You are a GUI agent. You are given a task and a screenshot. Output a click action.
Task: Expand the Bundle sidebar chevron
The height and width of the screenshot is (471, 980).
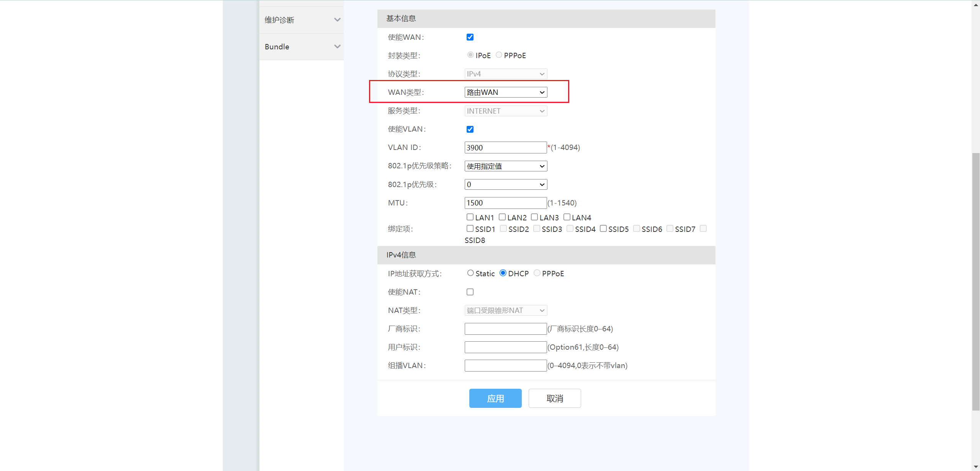coord(337,47)
